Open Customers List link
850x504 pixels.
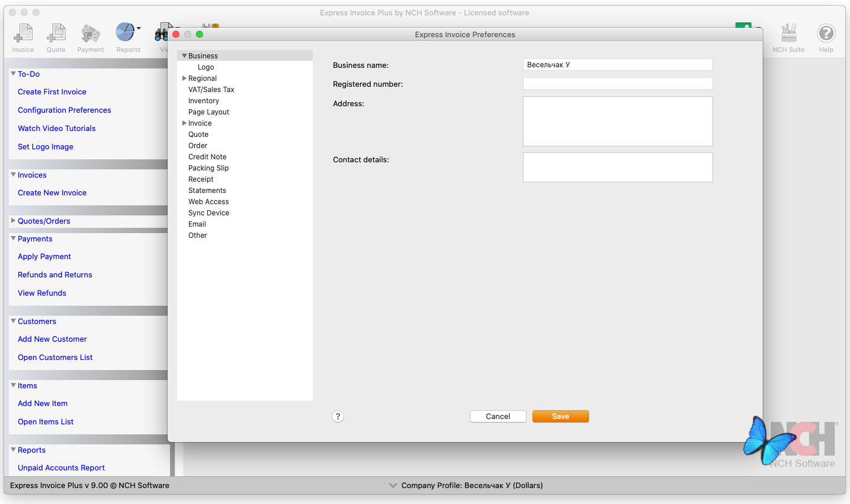[x=55, y=358]
